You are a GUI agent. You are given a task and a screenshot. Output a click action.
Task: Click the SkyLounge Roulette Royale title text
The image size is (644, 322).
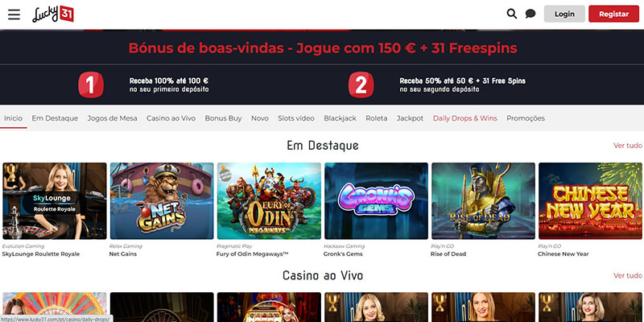41,254
